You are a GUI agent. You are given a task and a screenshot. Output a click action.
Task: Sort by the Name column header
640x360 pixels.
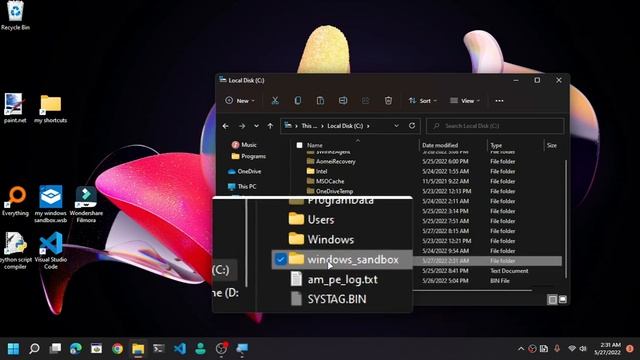[x=315, y=145]
